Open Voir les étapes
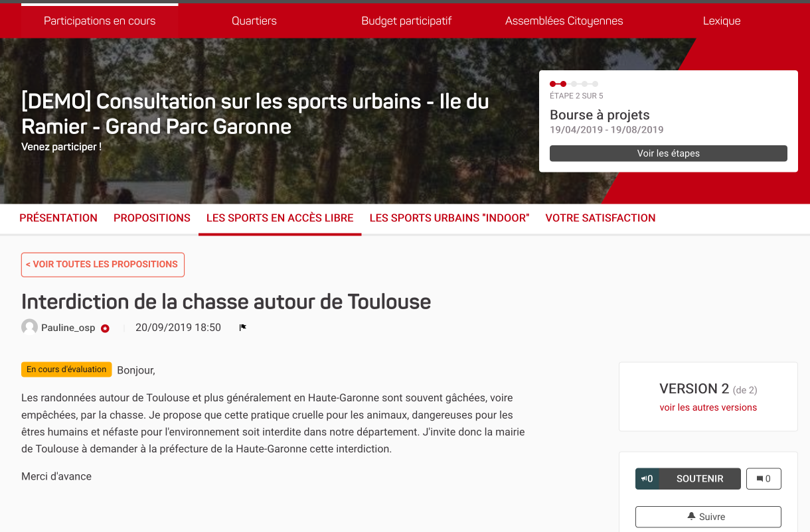The height and width of the screenshot is (532, 810). [x=668, y=153]
